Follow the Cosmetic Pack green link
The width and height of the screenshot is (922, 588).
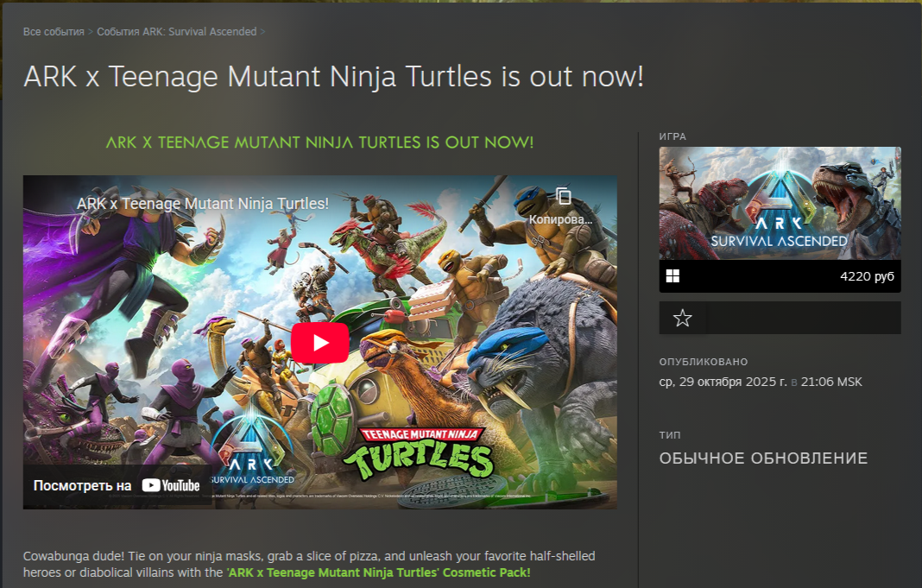[x=379, y=572]
